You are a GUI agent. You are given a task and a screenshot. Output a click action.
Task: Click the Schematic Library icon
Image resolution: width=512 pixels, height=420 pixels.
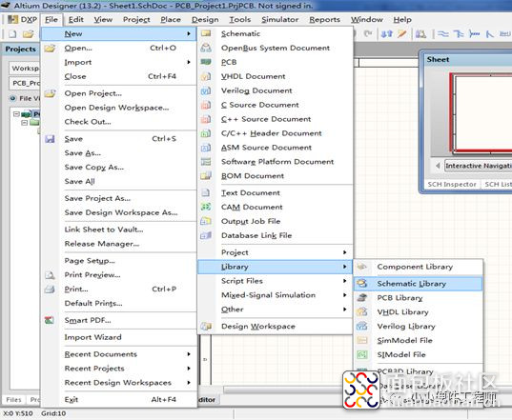[361, 284]
